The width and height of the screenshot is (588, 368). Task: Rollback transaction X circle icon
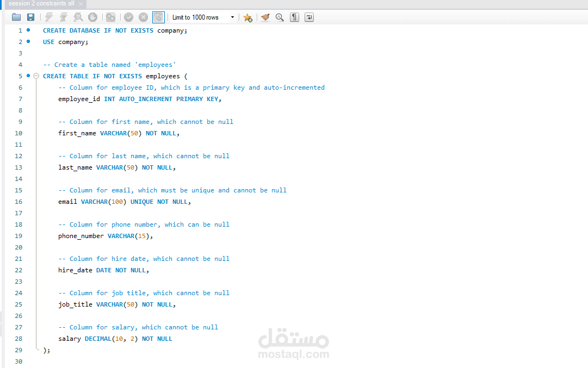pyautogui.click(x=143, y=17)
